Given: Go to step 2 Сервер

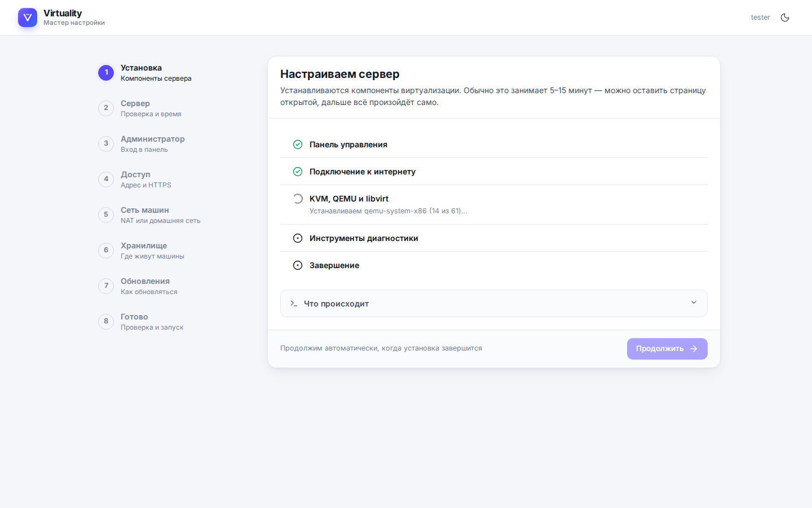Looking at the screenshot, I should [140, 108].
